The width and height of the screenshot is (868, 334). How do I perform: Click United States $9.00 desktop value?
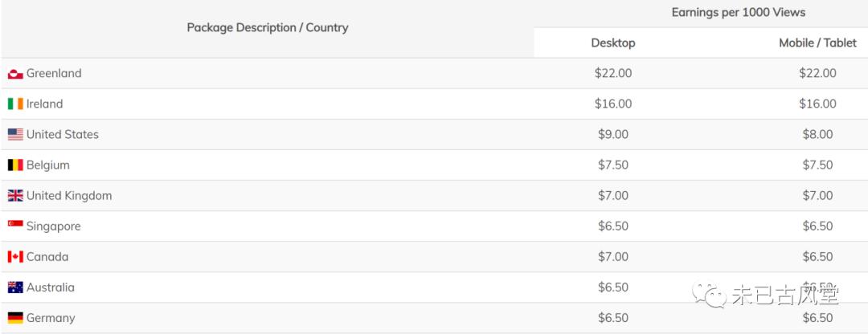[613, 134]
